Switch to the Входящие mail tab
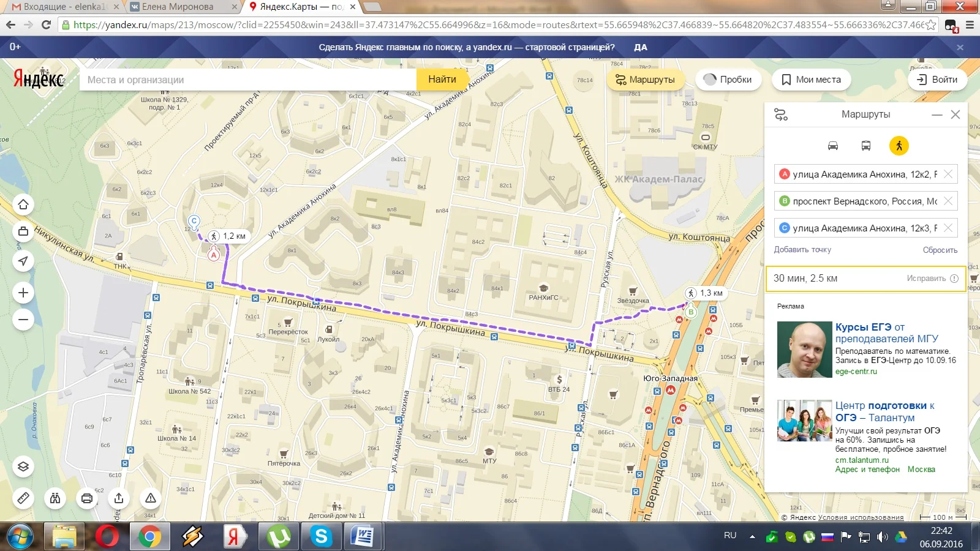The image size is (980, 551). [63, 7]
